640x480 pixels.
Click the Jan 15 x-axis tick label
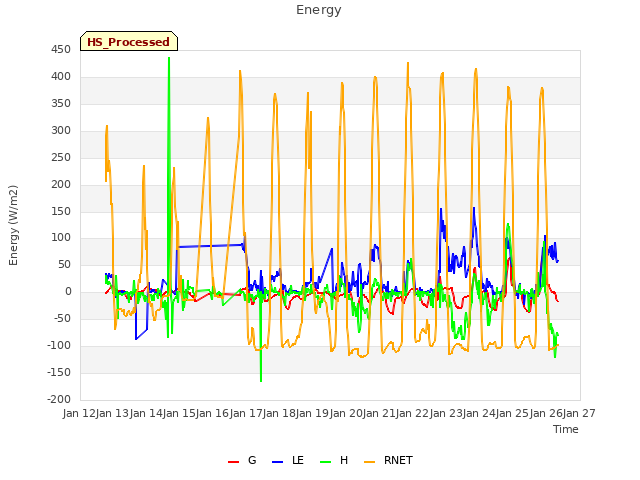179,413
